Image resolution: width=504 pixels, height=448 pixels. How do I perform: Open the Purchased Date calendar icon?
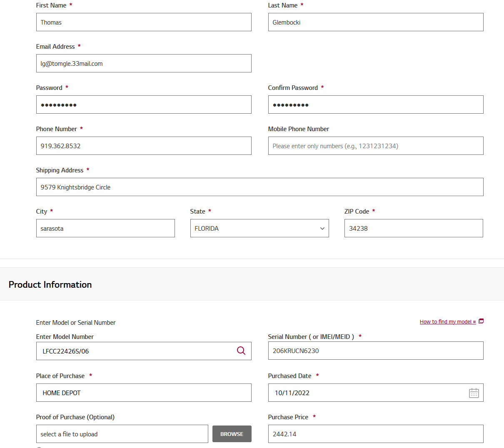[x=474, y=393]
